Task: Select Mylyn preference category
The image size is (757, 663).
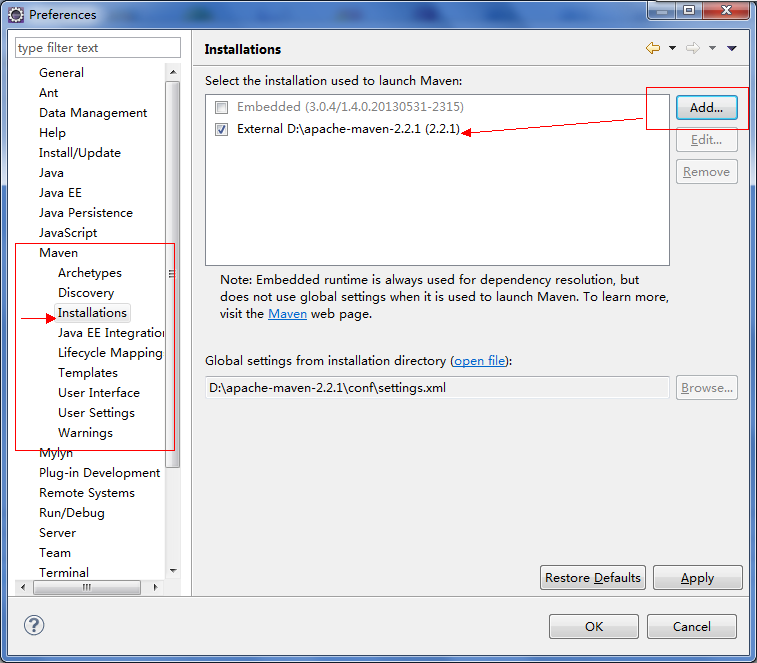Action: 56,453
